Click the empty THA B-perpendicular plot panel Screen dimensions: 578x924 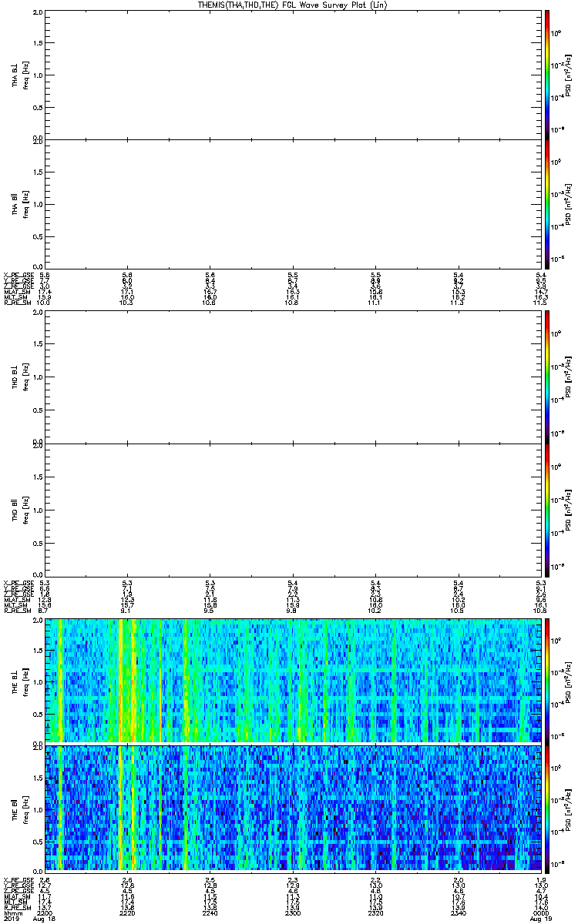(x=293, y=74)
